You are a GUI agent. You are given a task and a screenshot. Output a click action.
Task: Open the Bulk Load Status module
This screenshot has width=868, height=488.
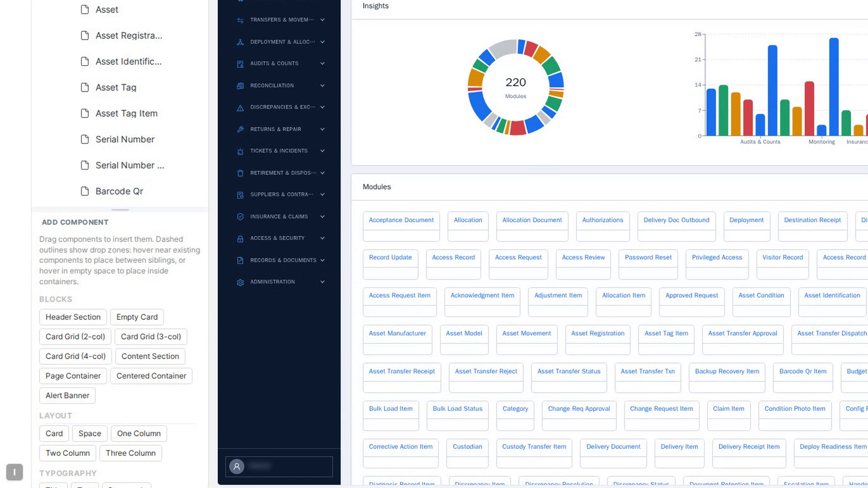(x=457, y=415)
